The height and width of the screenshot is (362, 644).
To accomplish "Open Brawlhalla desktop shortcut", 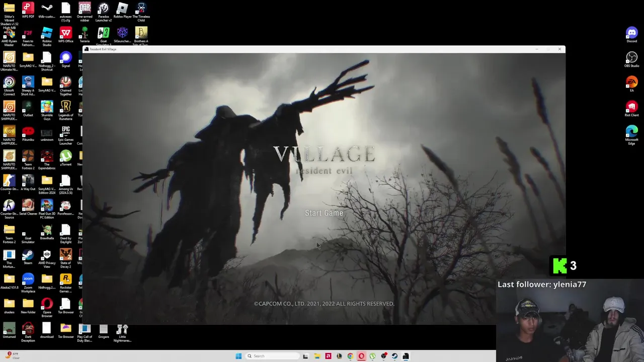I will pyautogui.click(x=47, y=232).
